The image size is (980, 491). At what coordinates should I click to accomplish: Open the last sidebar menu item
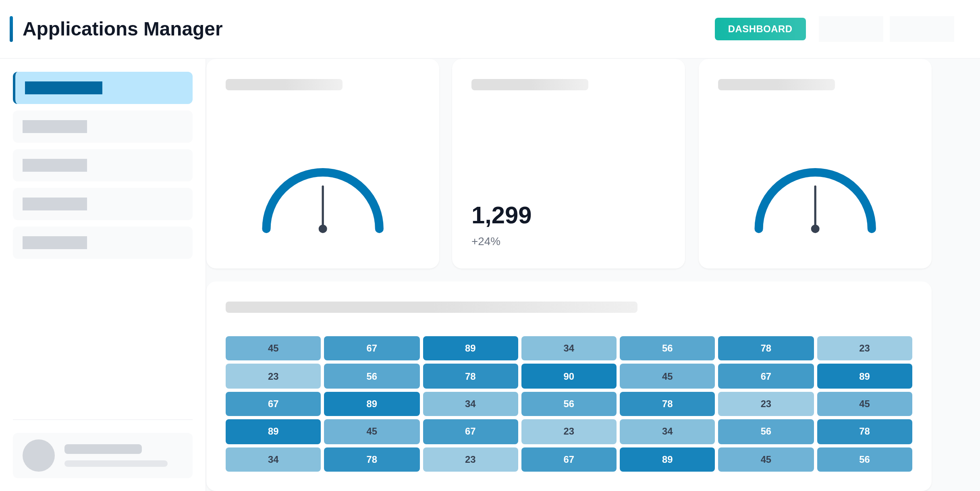pos(103,243)
